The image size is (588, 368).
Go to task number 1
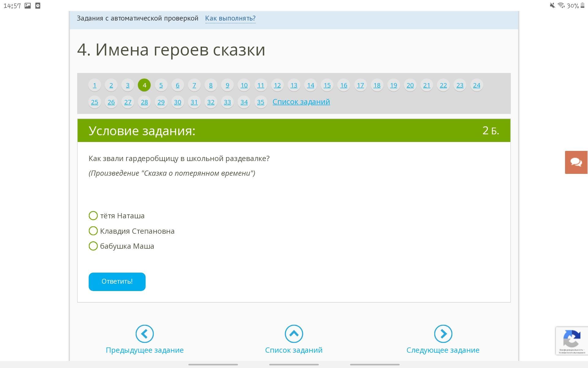coord(95,85)
